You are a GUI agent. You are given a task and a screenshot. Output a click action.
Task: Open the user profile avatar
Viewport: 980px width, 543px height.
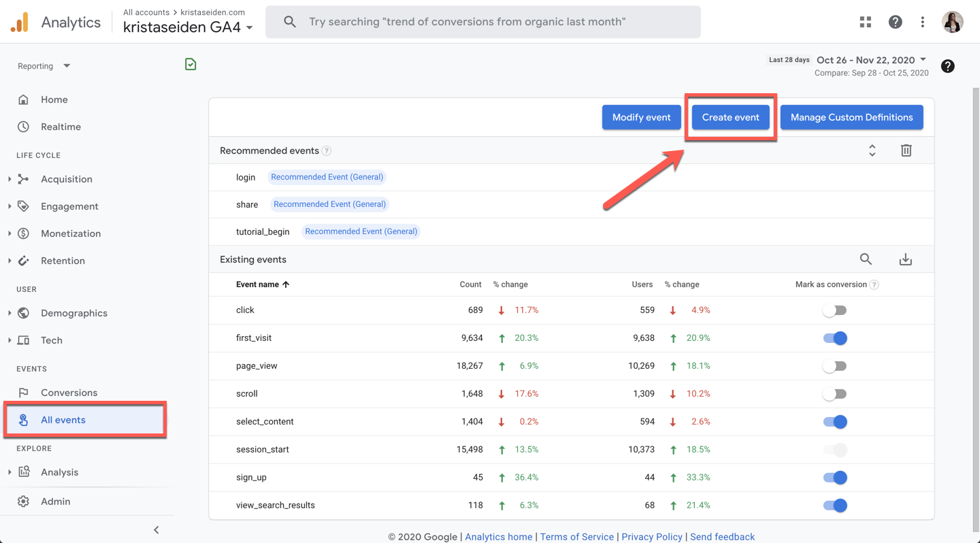[952, 22]
